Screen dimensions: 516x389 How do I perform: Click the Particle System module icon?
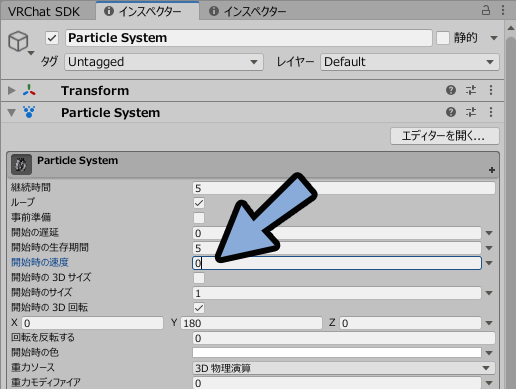pyautogui.click(x=21, y=164)
